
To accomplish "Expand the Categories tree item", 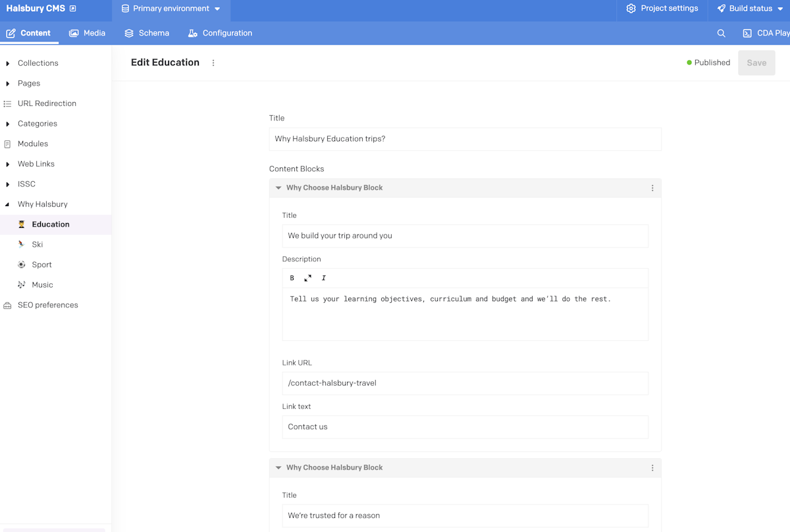I will tap(8, 124).
